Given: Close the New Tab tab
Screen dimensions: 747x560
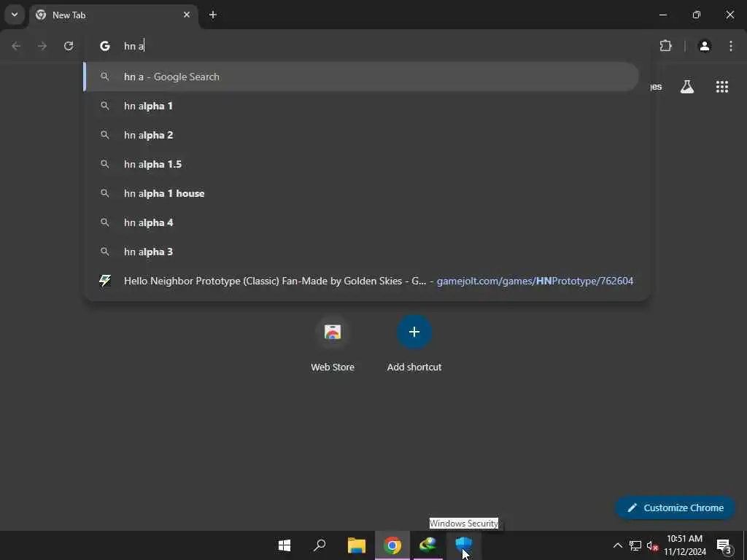Looking at the screenshot, I should [x=187, y=15].
